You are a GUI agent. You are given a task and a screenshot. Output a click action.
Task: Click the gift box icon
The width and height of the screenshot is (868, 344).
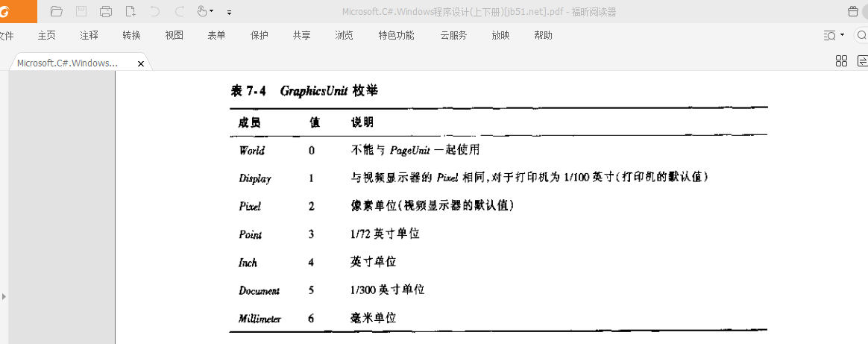[x=853, y=12]
